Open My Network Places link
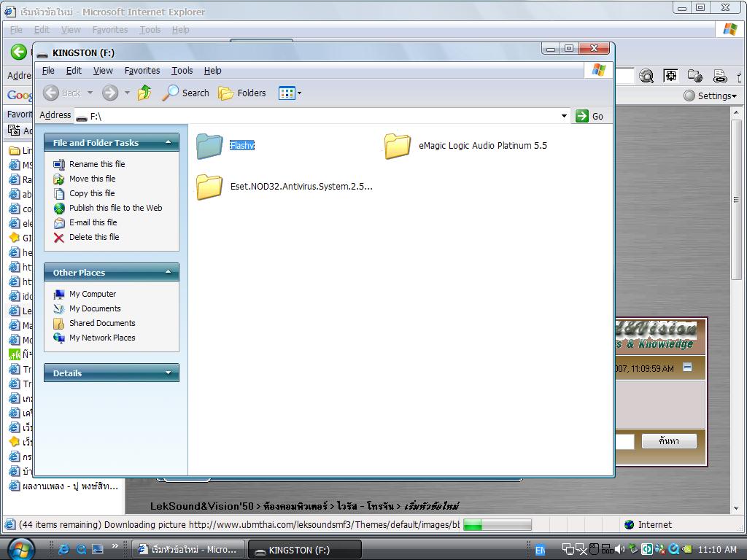The height and width of the screenshot is (560, 747). click(x=95, y=338)
